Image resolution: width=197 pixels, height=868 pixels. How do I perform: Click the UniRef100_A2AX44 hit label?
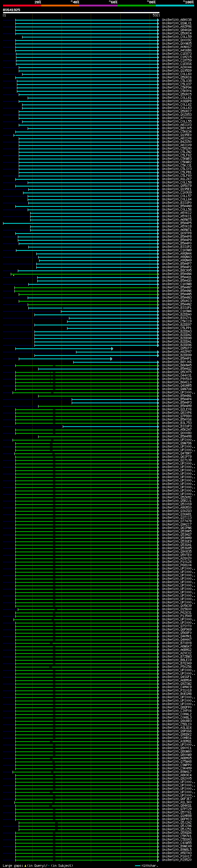tap(177, 67)
